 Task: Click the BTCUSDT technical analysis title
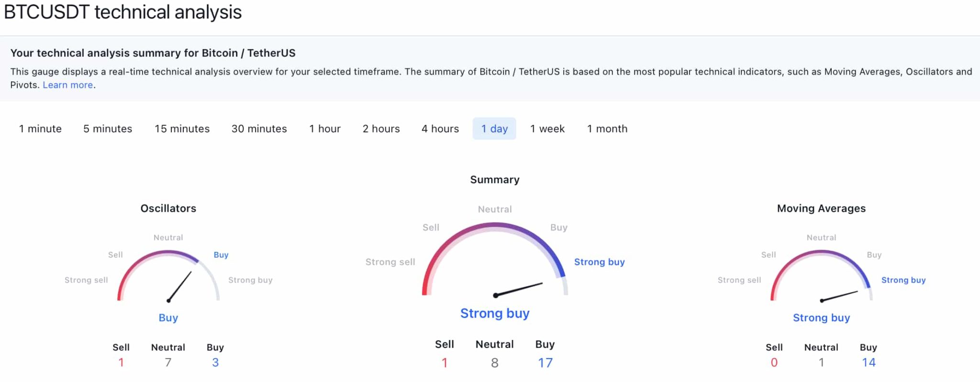[123, 12]
